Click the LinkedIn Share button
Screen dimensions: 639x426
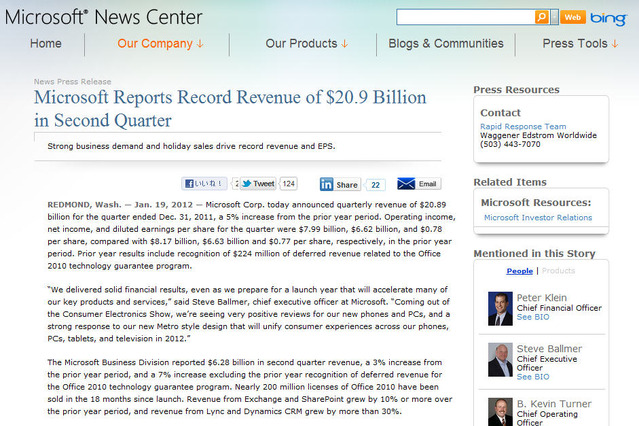click(340, 184)
